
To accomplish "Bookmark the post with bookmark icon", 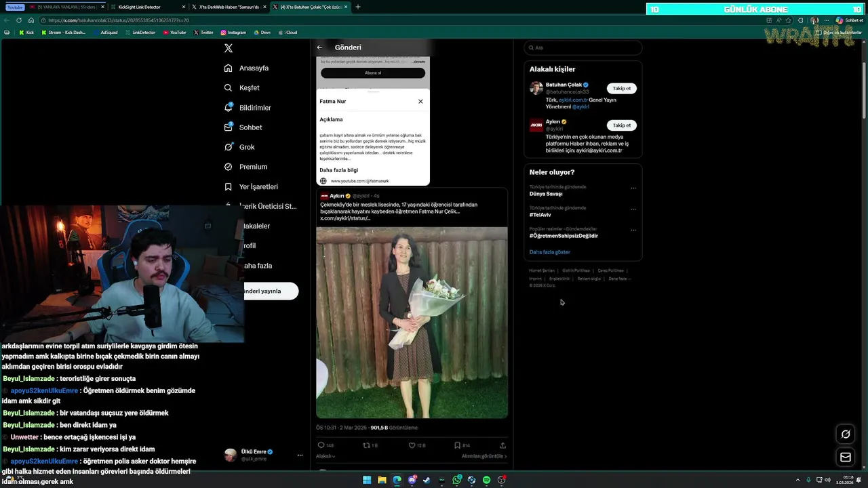I will (x=457, y=445).
